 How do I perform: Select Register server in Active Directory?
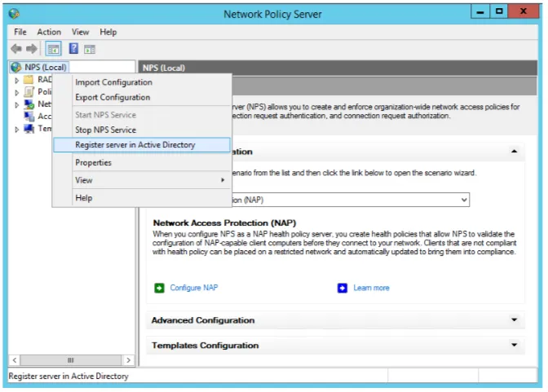coord(142,144)
